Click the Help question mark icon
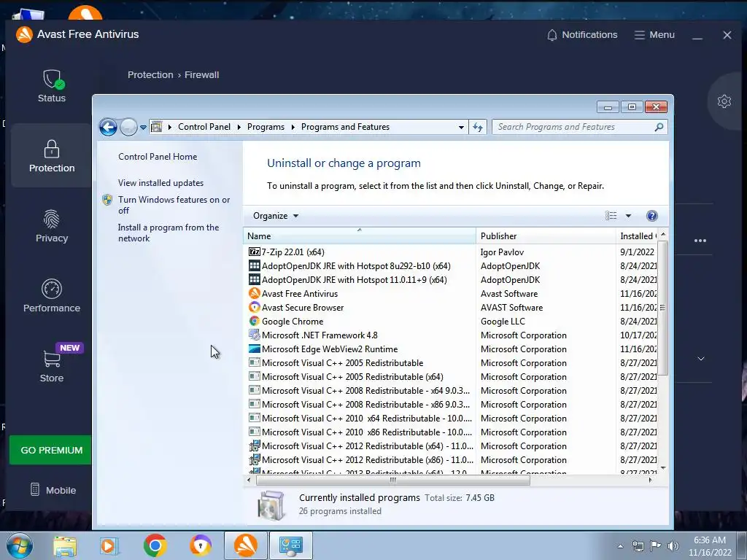 coord(651,216)
